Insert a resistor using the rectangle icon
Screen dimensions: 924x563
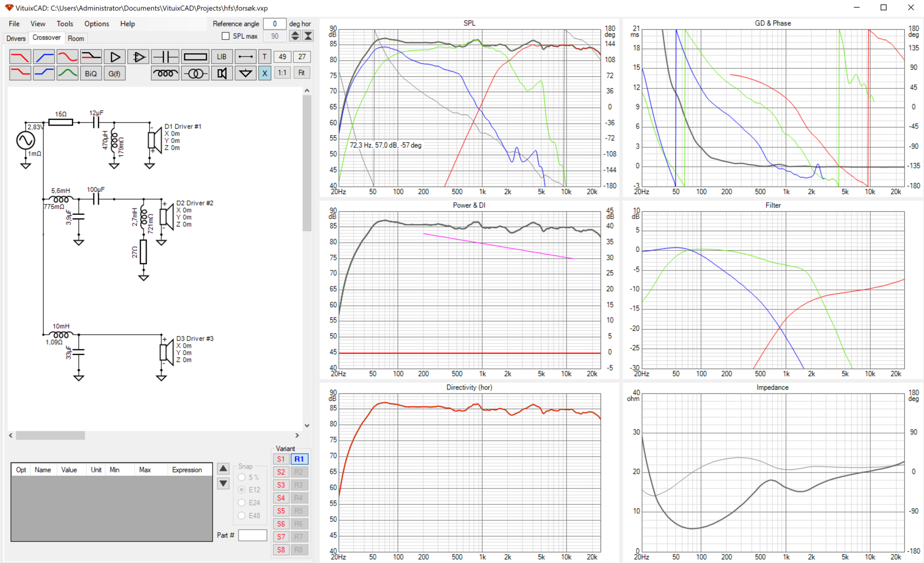click(195, 57)
